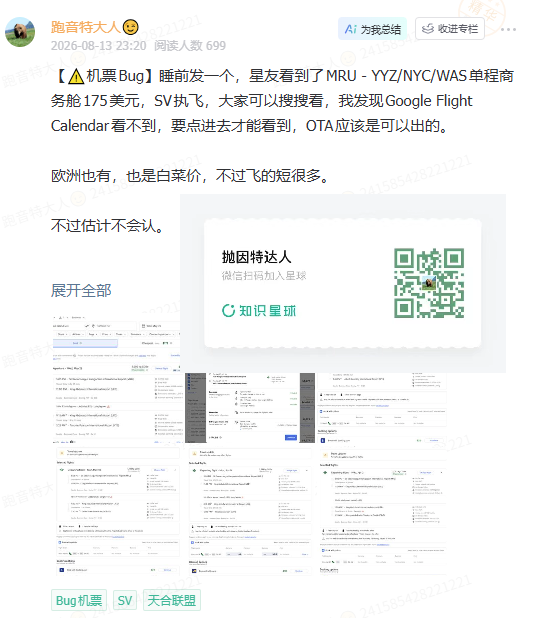Click the 抛因特达人 card title

coord(256,257)
